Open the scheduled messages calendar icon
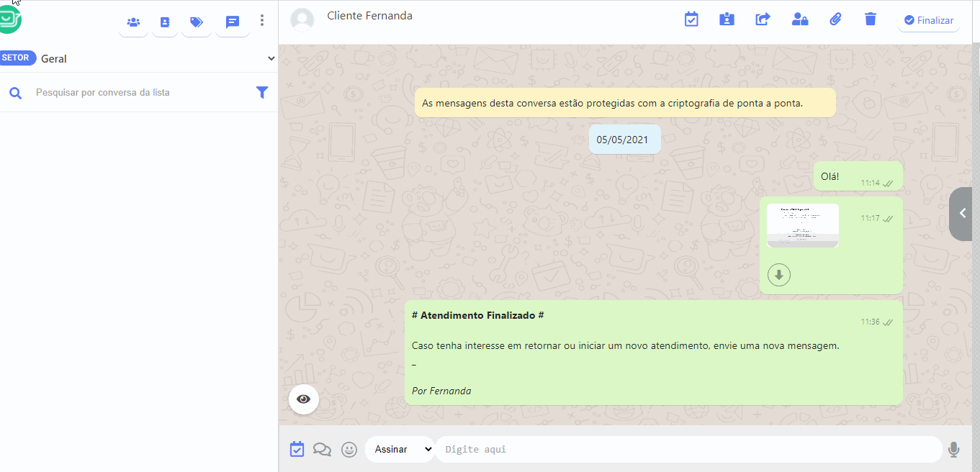Image resolution: width=980 pixels, height=472 pixels. coord(691,19)
